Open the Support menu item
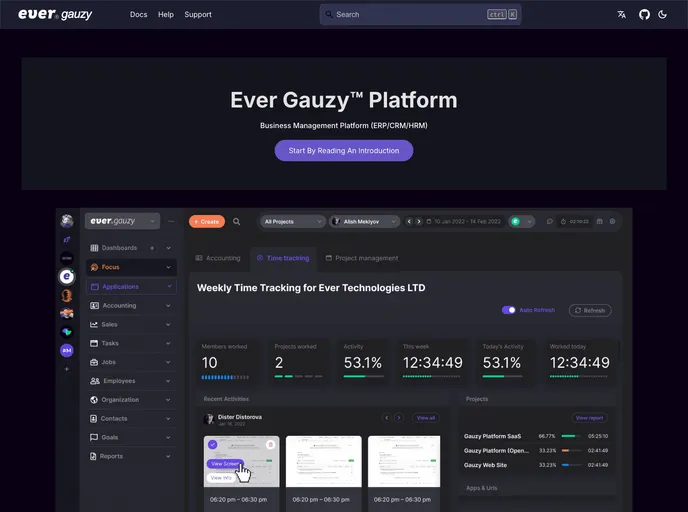The image size is (688, 512). pyautogui.click(x=198, y=14)
